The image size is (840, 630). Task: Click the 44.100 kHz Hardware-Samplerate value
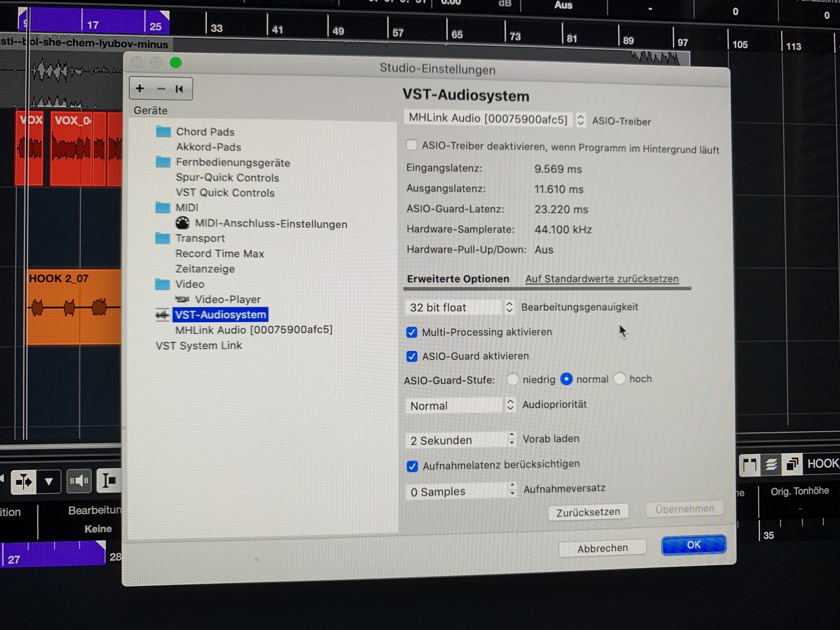coord(563,229)
